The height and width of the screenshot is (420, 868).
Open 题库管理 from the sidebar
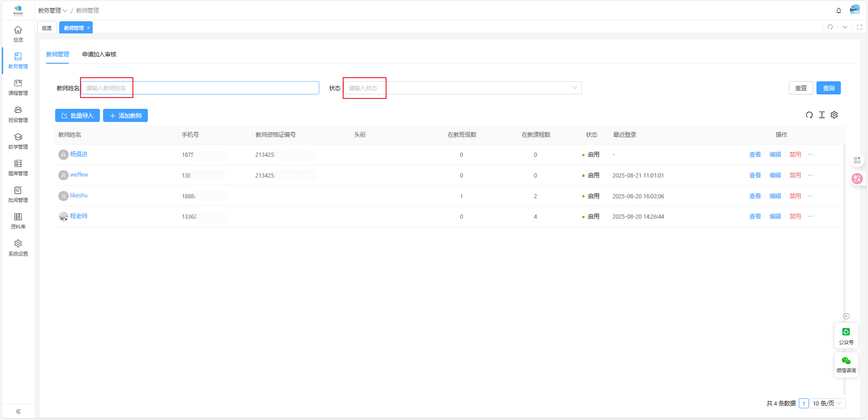[18, 168]
